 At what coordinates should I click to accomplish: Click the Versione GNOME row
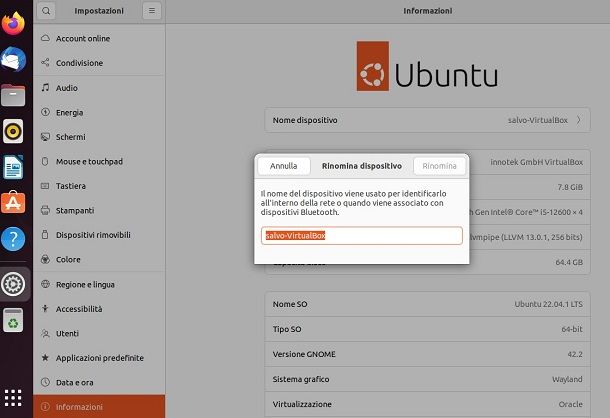[x=428, y=354]
